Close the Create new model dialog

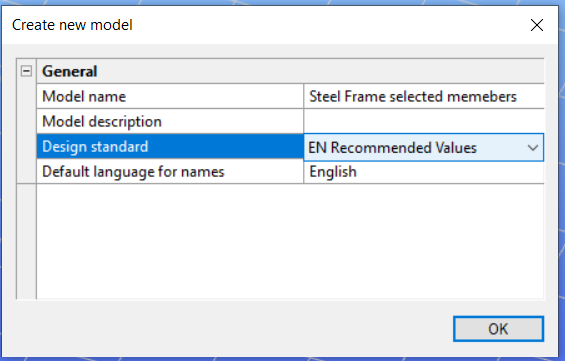tap(537, 25)
